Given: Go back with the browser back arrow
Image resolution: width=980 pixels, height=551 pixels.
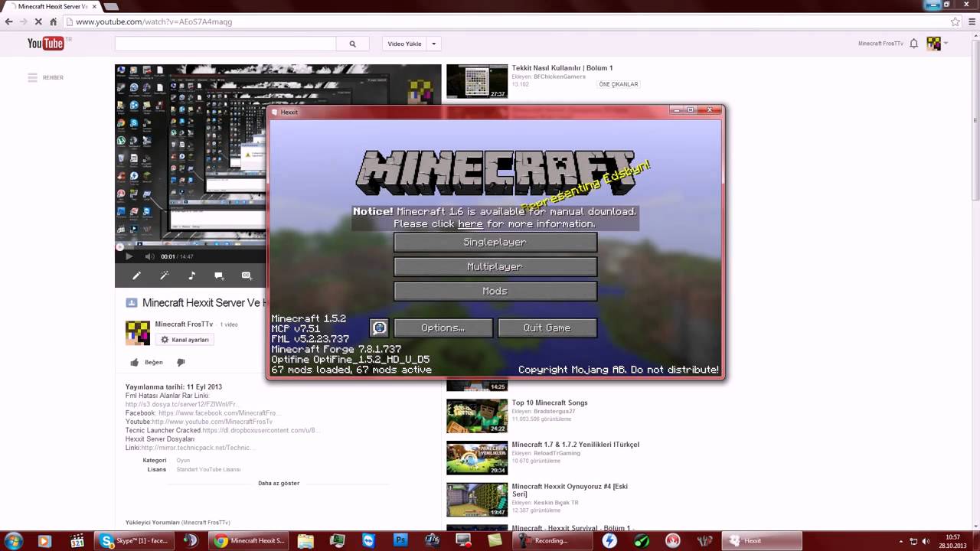Looking at the screenshot, I should click(x=8, y=21).
